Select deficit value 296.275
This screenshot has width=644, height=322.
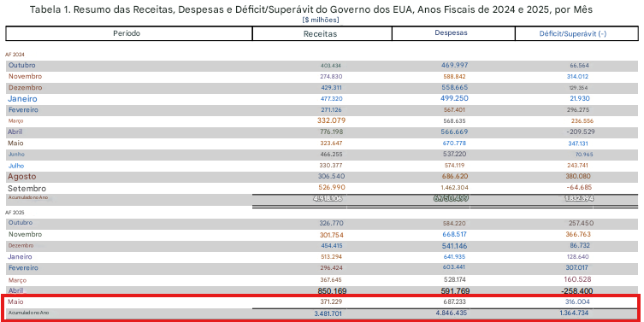pyautogui.click(x=578, y=110)
